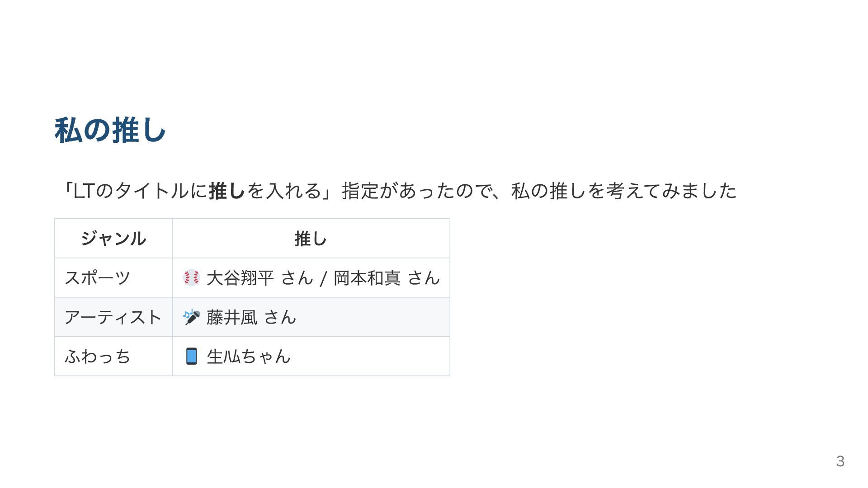Select the アーティスト table cell

113,317
